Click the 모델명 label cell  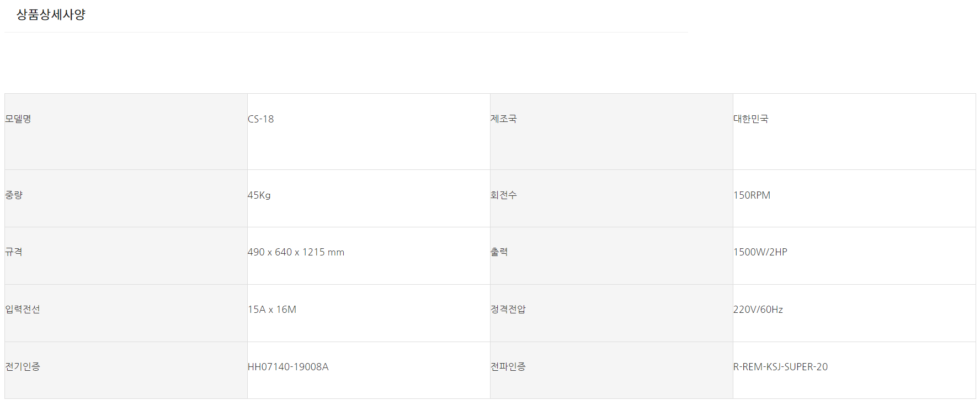pyautogui.click(x=18, y=119)
